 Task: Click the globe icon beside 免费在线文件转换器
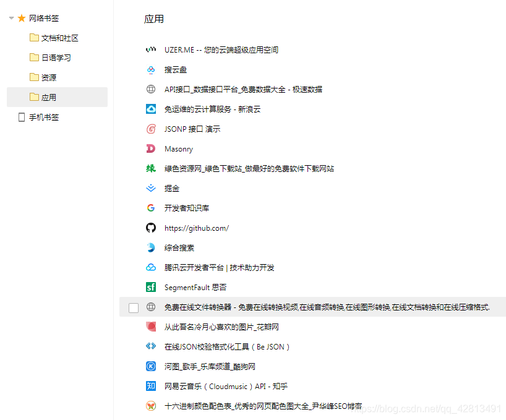pos(151,307)
